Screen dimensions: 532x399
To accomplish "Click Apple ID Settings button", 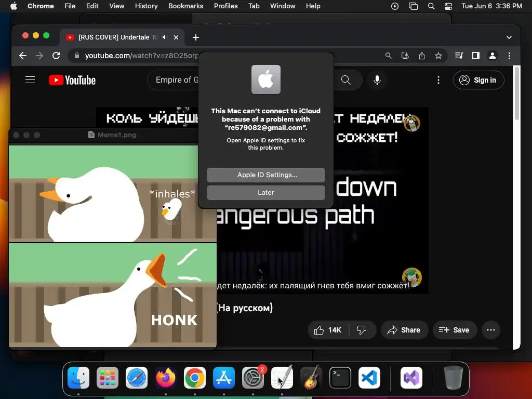I will 265,175.
